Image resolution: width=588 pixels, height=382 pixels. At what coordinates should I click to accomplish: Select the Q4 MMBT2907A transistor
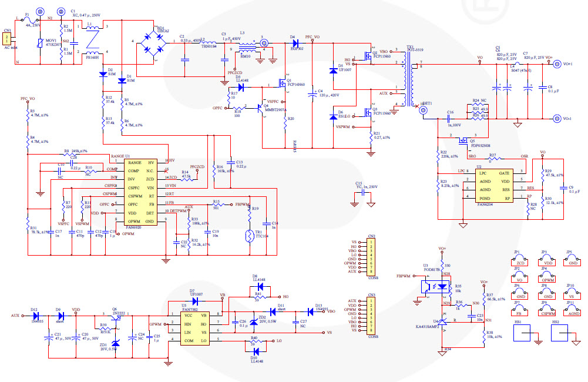pyautogui.click(x=259, y=109)
